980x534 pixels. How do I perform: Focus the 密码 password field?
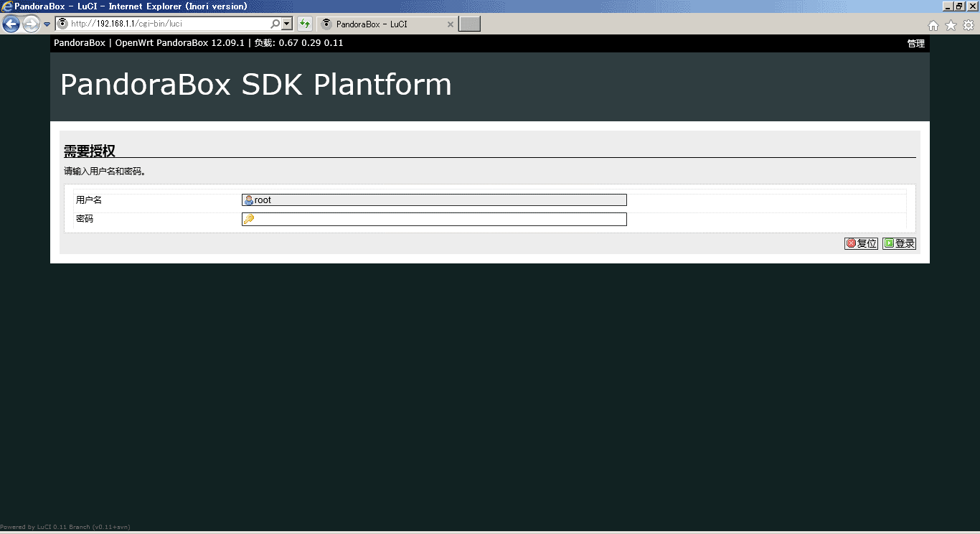coord(434,219)
